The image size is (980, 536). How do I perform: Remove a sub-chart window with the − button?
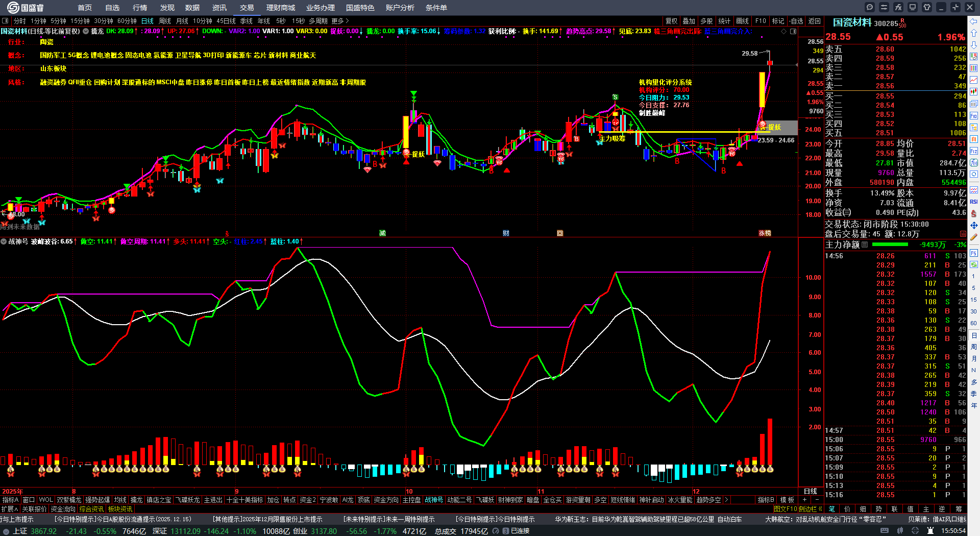[x=817, y=500]
